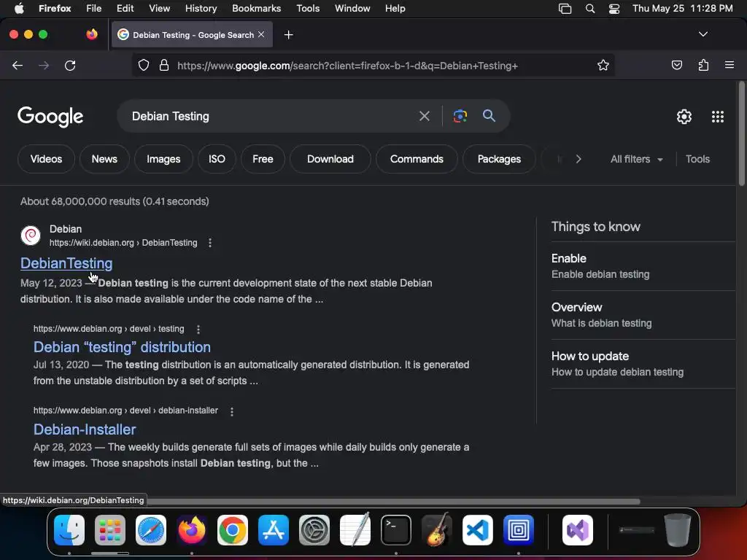This screenshot has height=560, width=747.
Task: List all tabs via the chevron
Action: point(703,34)
